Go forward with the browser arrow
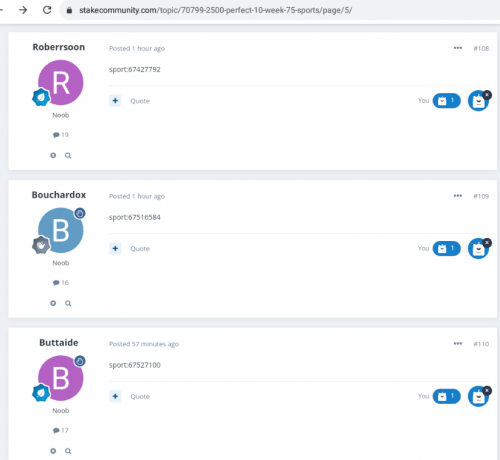Image resolution: width=500 pixels, height=460 pixels. (x=23, y=10)
